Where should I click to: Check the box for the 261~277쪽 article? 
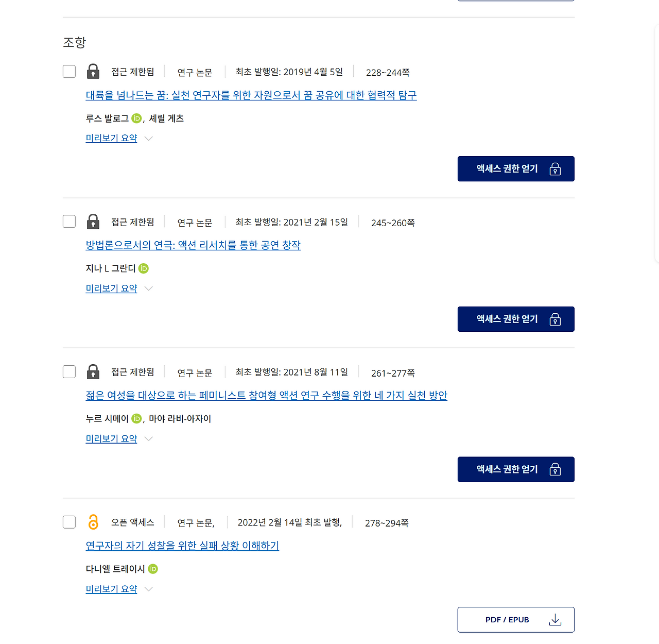pyautogui.click(x=69, y=372)
